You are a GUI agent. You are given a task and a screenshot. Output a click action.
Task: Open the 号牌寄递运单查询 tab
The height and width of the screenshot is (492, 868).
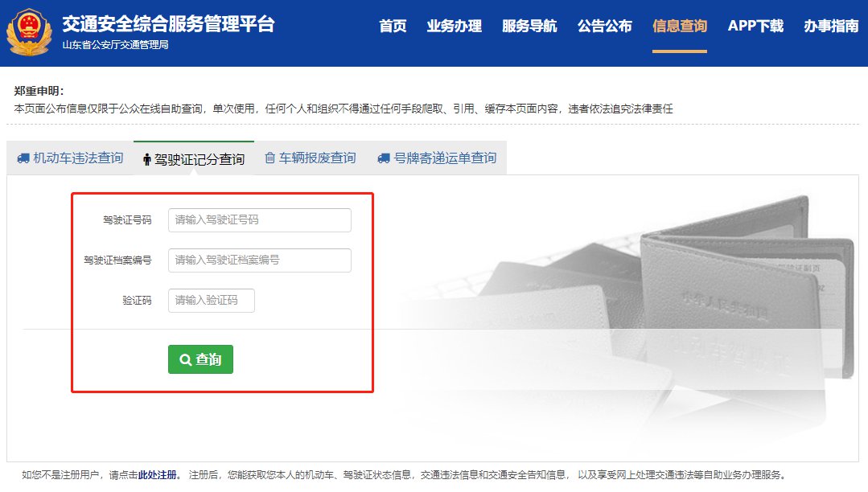pos(437,158)
